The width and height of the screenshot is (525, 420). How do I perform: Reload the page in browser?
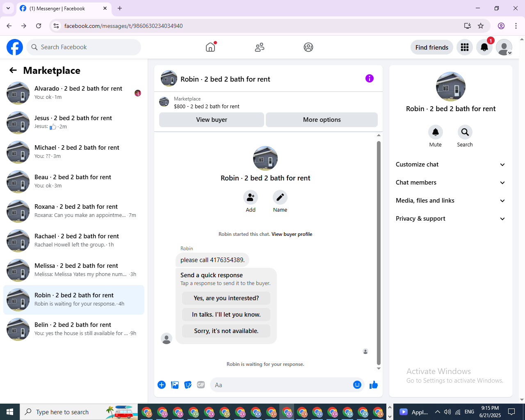39,26
